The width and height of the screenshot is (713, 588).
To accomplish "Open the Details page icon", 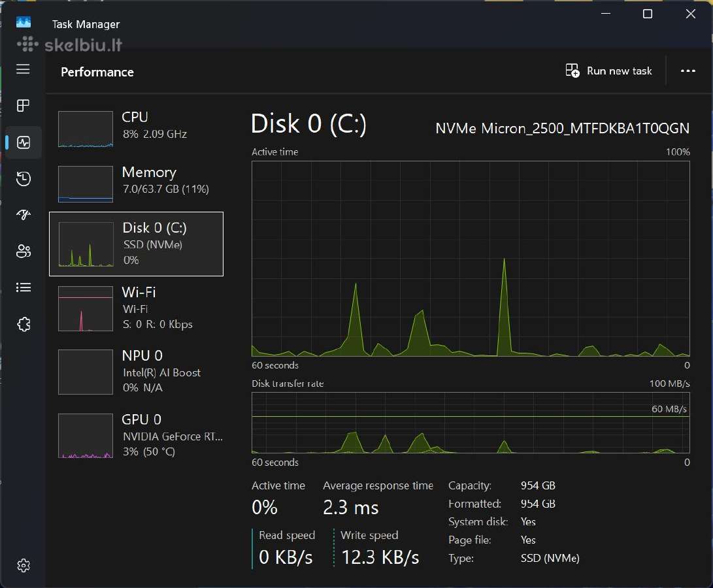I will pos(23,287).
